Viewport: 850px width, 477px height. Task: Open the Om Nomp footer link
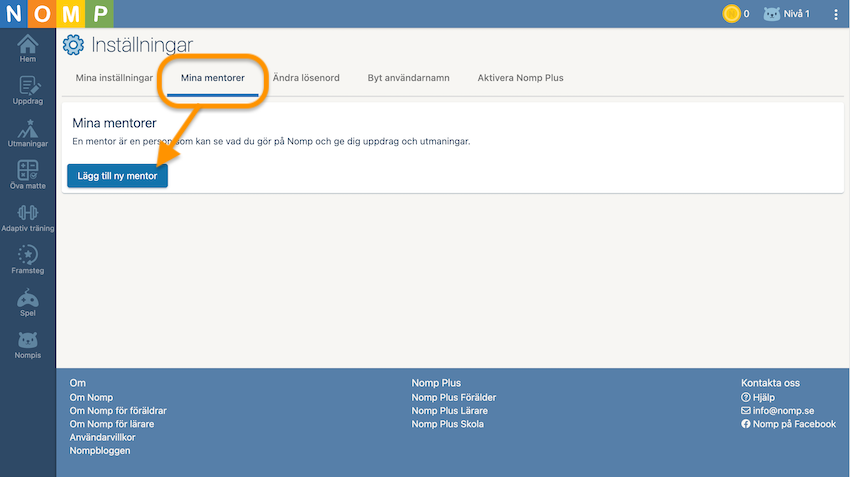coord(91,397)
